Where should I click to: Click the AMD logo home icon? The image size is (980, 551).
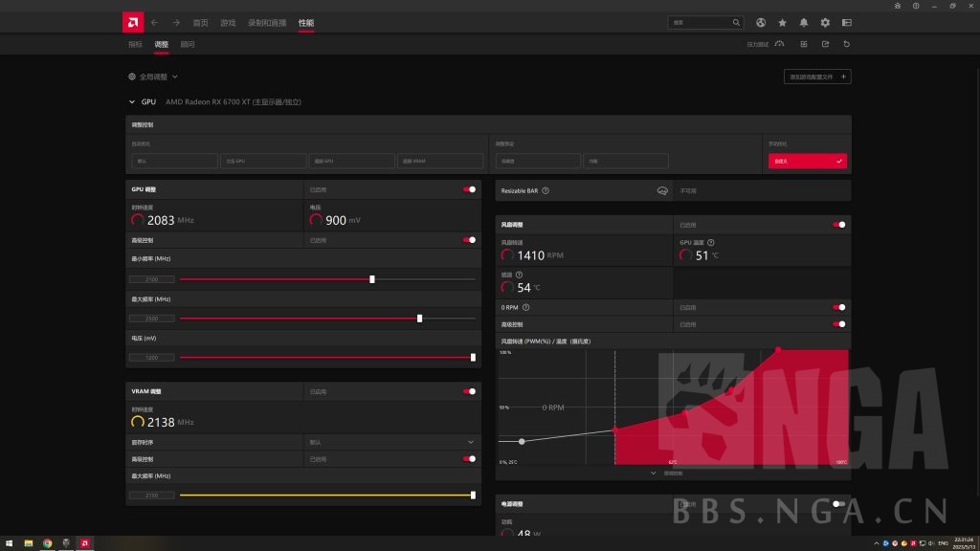coord(133,22)
